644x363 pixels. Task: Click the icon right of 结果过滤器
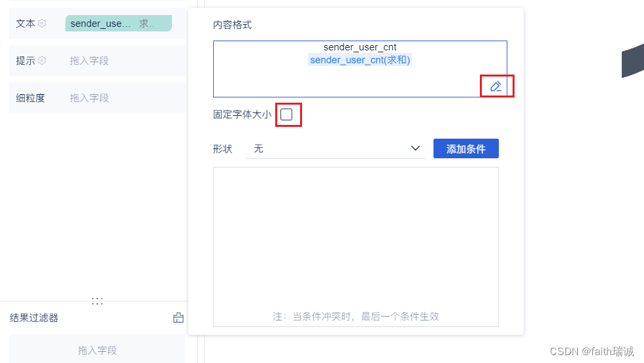[x=178, y=318]
